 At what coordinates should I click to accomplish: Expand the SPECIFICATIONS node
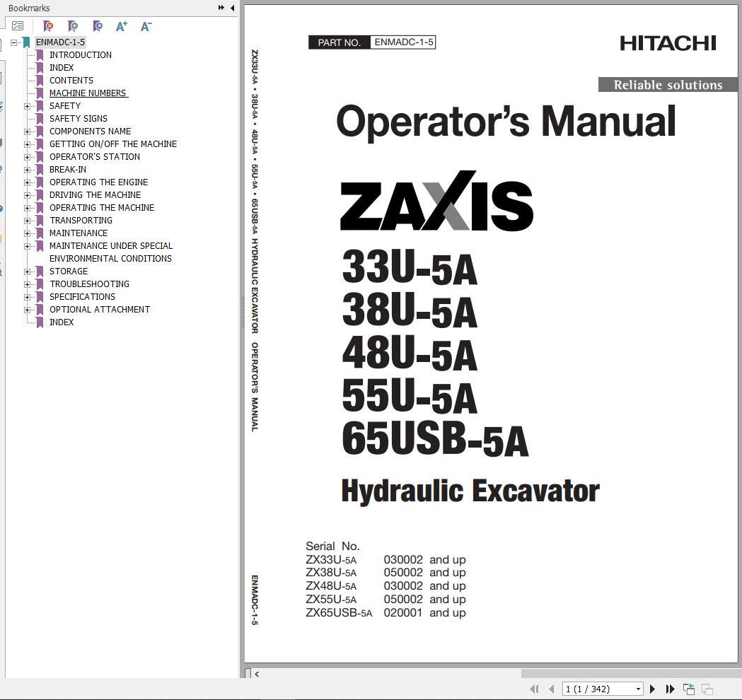click(27, 298)
